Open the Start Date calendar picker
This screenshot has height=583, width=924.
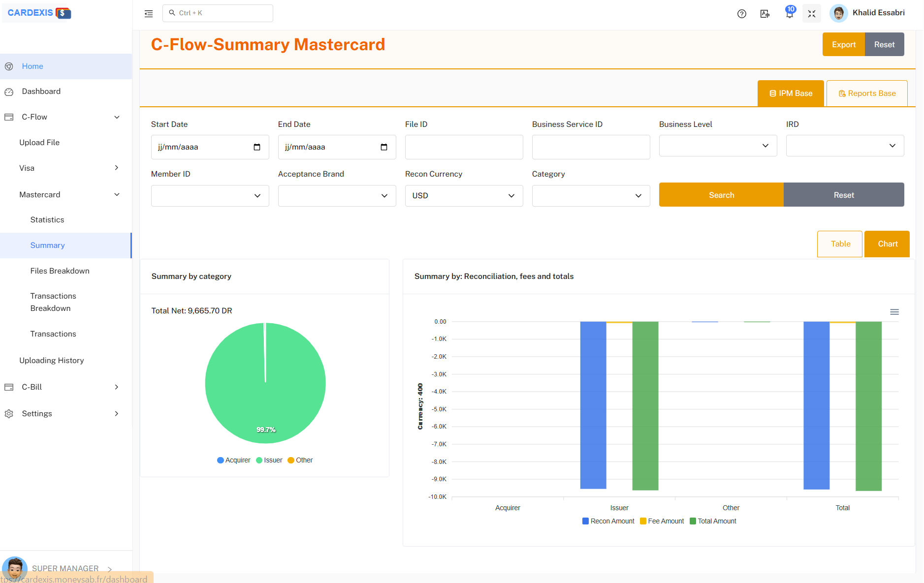click(257, 147)
